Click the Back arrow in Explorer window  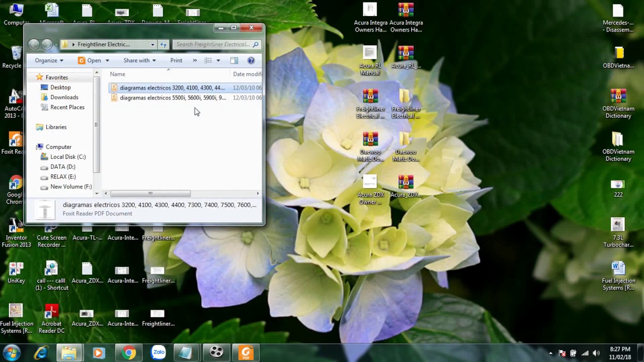click(34, 44)
